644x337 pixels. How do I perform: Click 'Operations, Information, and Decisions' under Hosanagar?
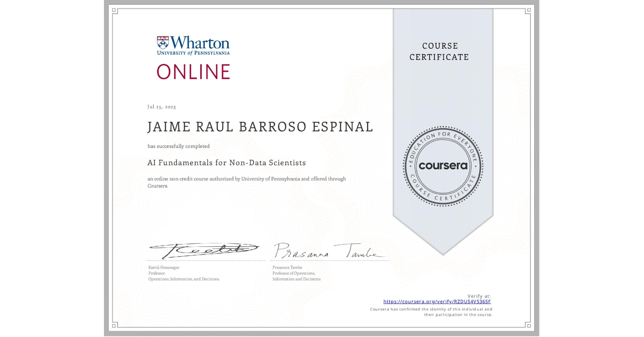[184, 279]
